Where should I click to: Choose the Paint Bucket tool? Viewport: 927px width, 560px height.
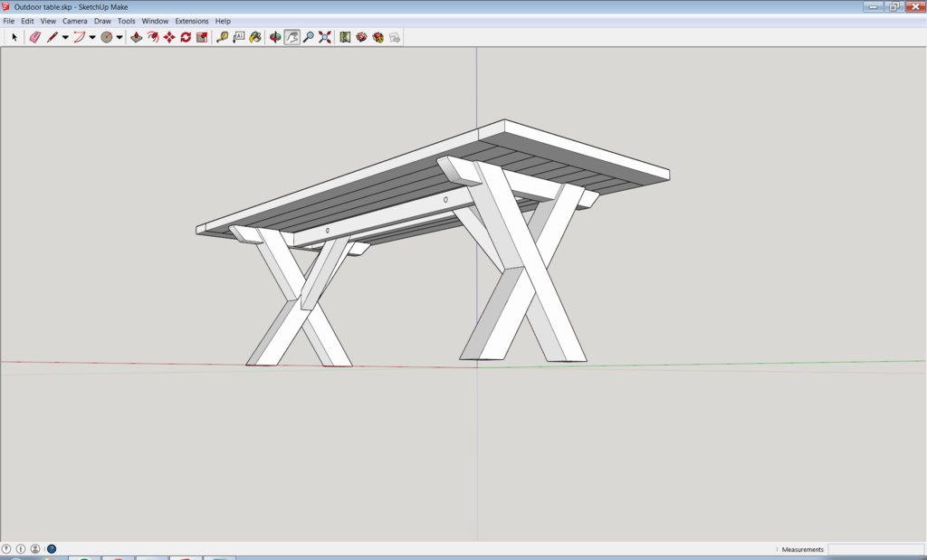255,37
